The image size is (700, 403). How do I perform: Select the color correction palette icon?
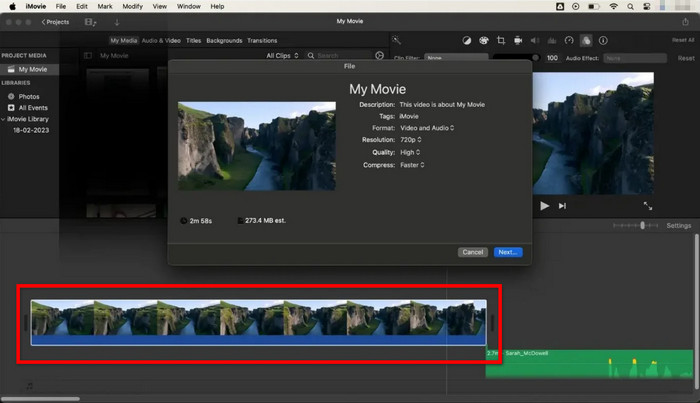pyautogui.click(x=483, y=41)
